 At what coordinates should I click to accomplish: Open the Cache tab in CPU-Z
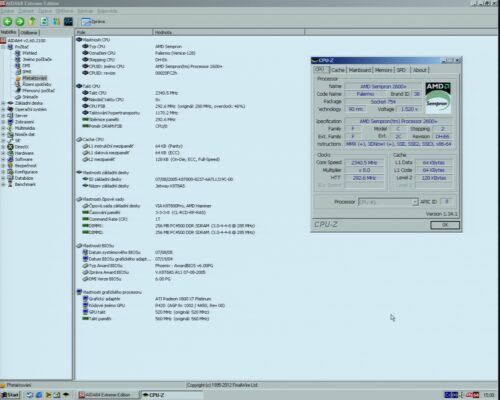click(x=338, y=70)
